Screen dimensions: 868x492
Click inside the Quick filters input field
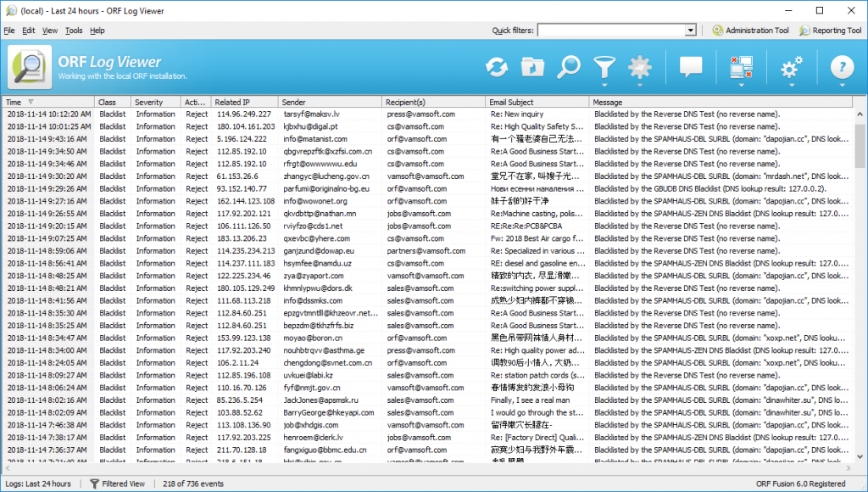611,31
